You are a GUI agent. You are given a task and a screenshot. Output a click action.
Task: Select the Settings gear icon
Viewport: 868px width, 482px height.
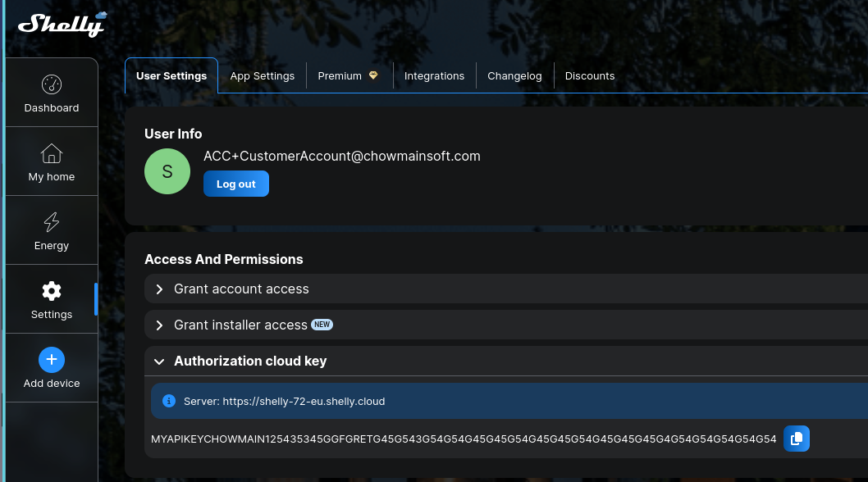coord(52,291)
